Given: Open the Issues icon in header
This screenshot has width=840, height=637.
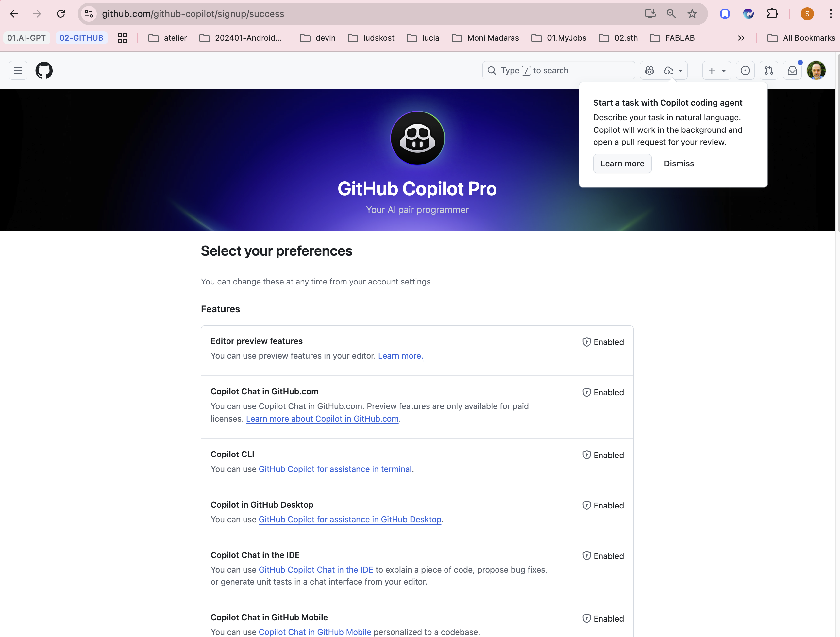Looking at the screenshot, I should (x=745, y=71).
